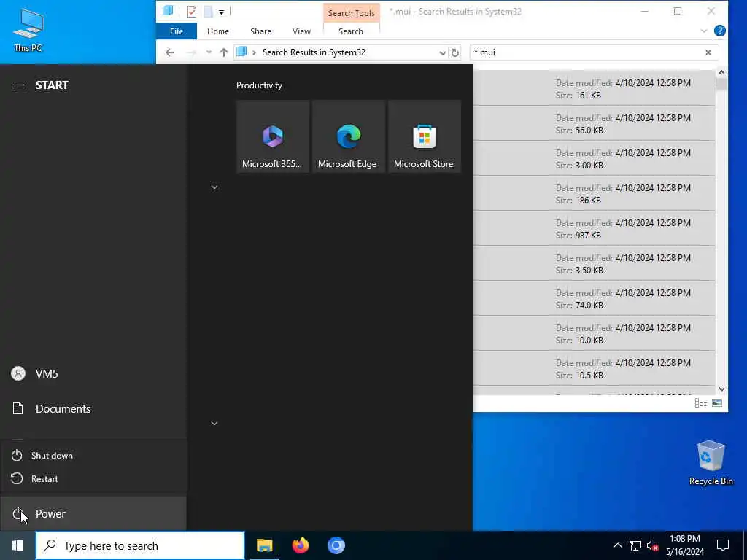The image size is (747, 560).
Task: Open the clock and calendar flyout
Action: click(685, 545)
